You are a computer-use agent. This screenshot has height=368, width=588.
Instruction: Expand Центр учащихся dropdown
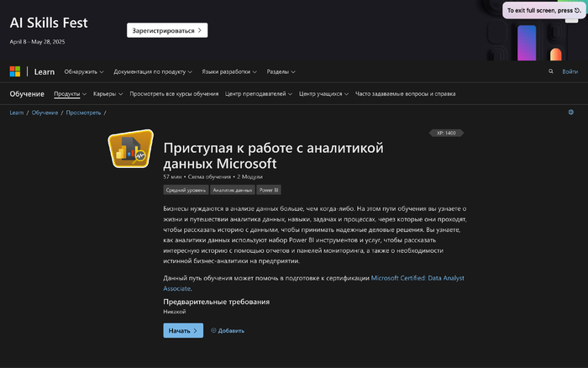[323, 94]
